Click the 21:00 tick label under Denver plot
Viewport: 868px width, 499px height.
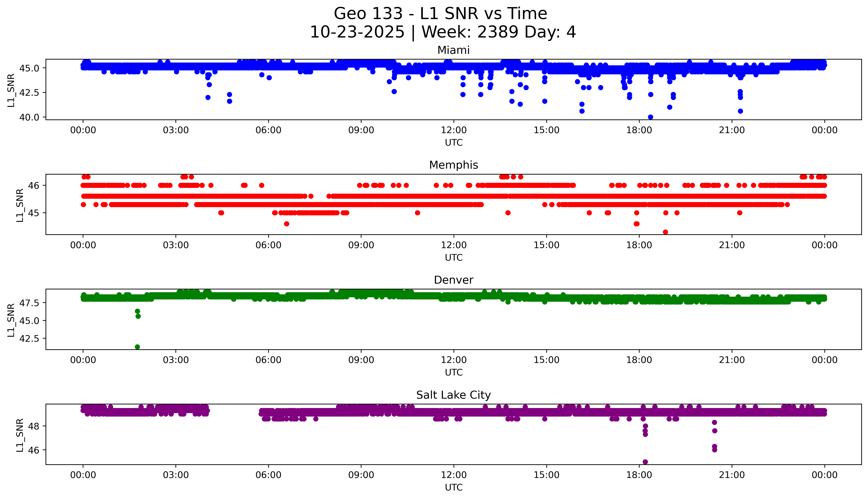click(732, 360)
